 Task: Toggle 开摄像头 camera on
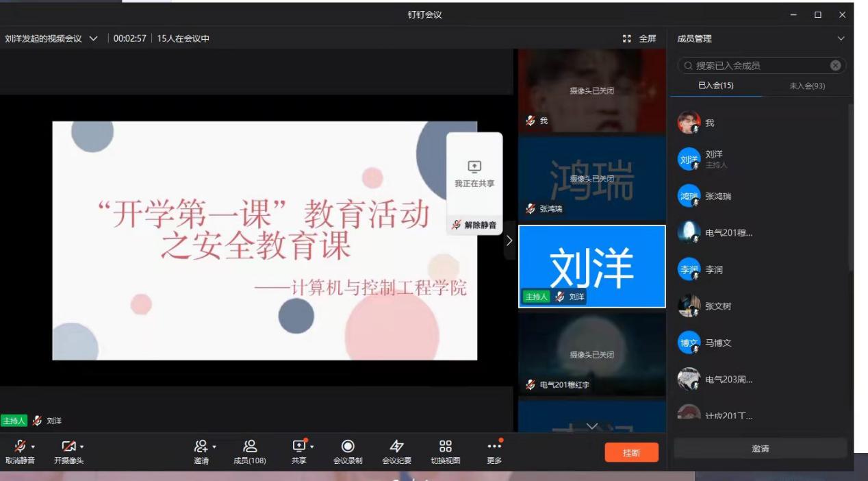[68, 447]
